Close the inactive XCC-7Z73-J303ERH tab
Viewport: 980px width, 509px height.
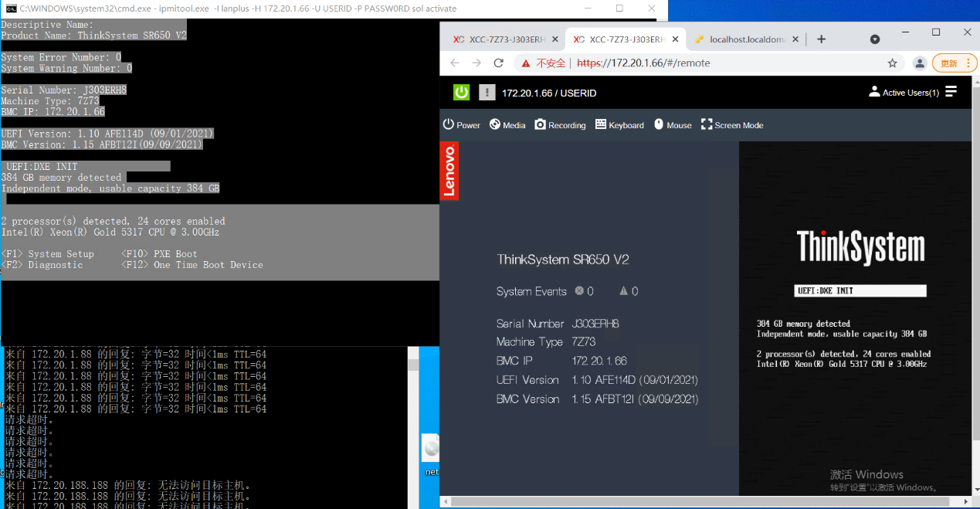tap(554, 39)
